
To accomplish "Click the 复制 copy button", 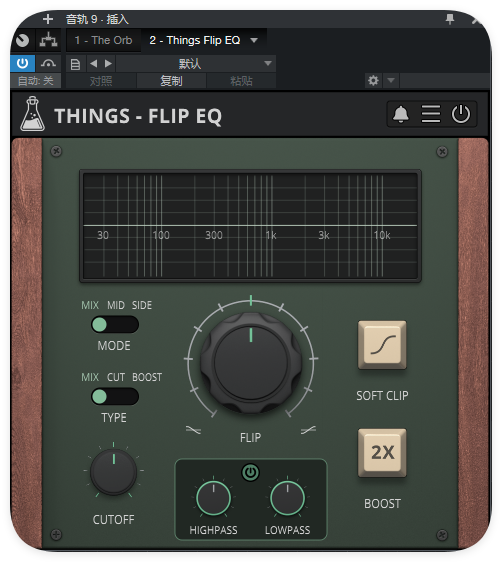I will pyautogui.click(x=171, y=81).
